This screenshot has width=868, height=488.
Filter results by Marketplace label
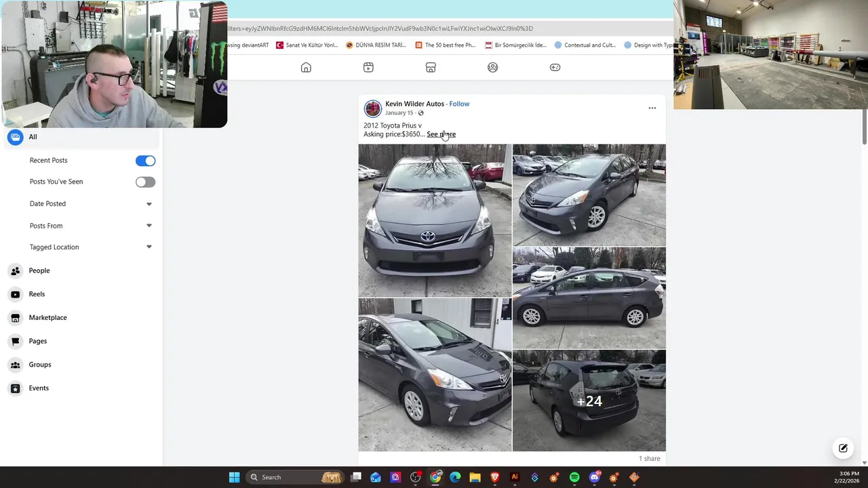47,317
